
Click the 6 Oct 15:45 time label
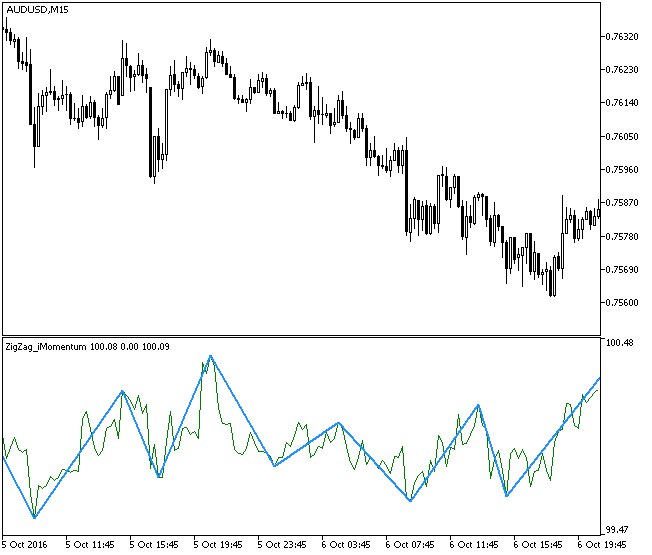tap(540, 545)
